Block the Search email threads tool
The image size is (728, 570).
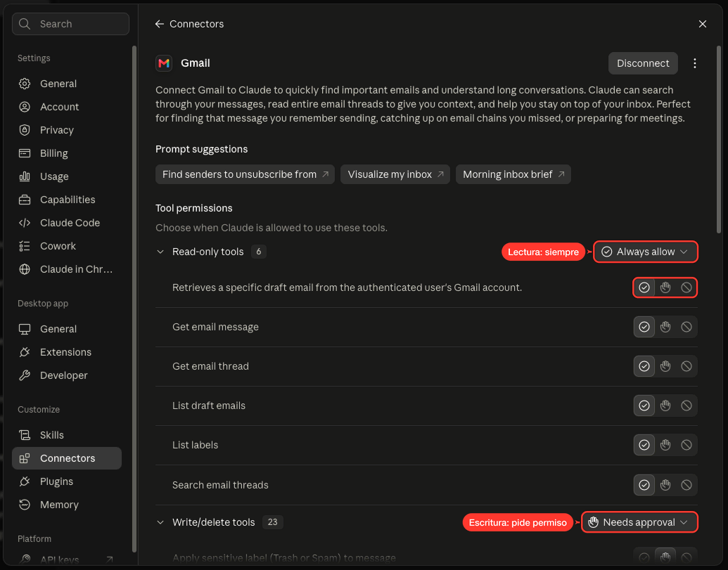click(x=687, y=485)
